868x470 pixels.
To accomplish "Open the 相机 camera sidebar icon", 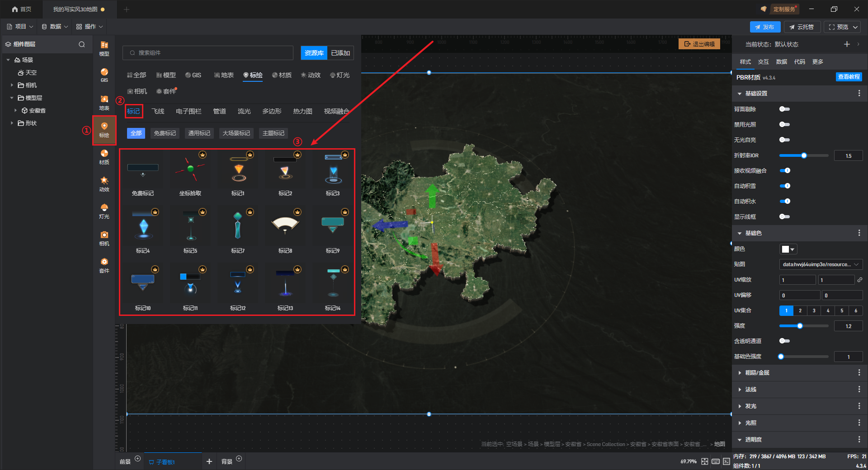I will point(104,238).
